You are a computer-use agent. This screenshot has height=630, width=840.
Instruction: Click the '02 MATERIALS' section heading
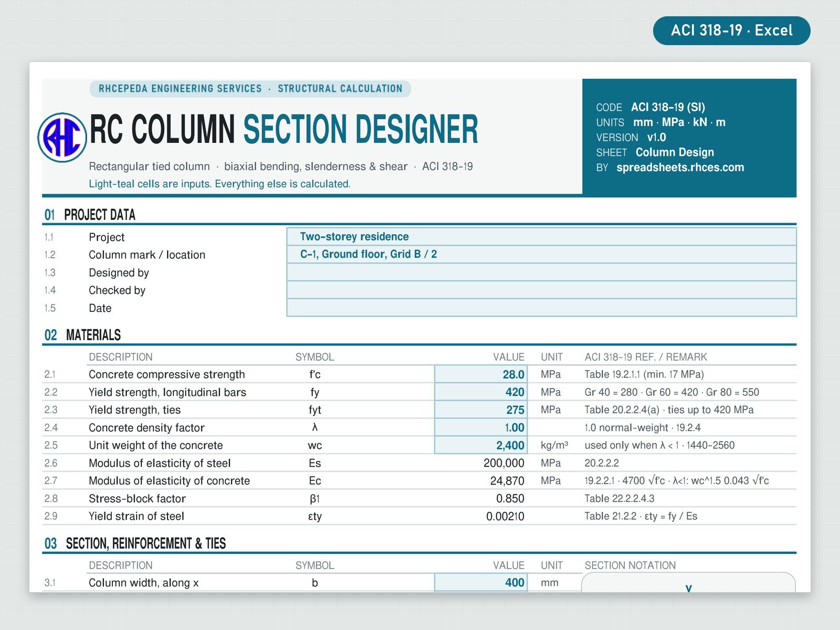tap(82, 335)
